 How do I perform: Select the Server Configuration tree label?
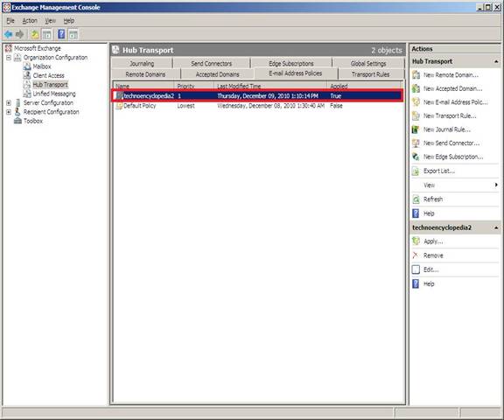coord(48,103)
